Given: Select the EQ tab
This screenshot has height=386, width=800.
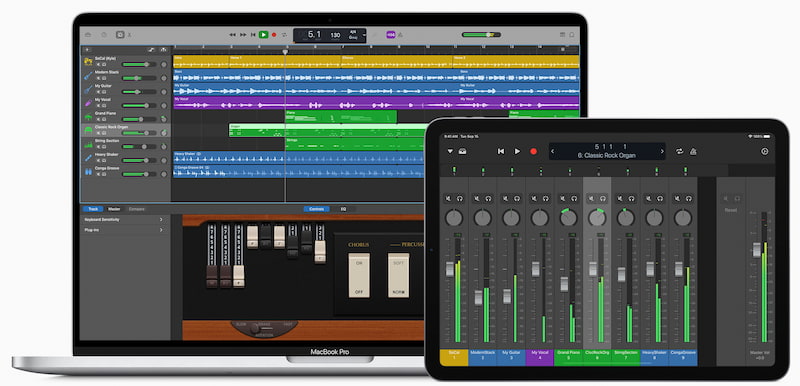Looking at the screenshot, I should coord(343,209).
